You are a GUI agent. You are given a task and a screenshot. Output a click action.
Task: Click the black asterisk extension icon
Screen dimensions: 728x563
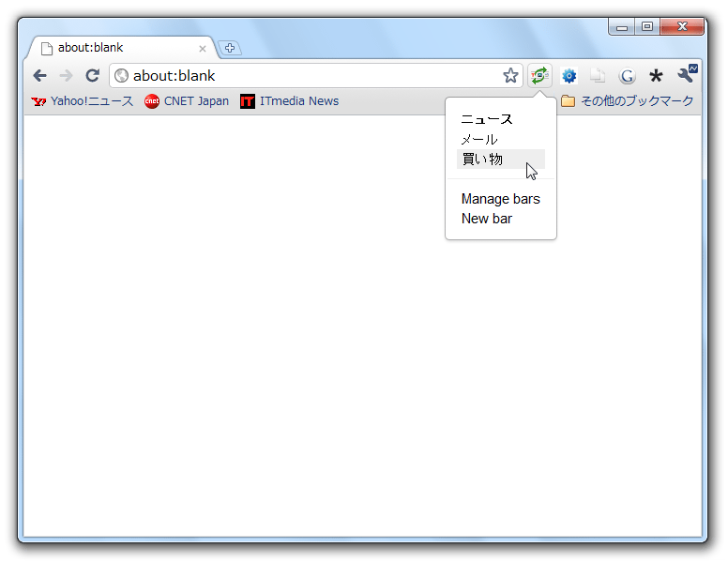point(656,75)
